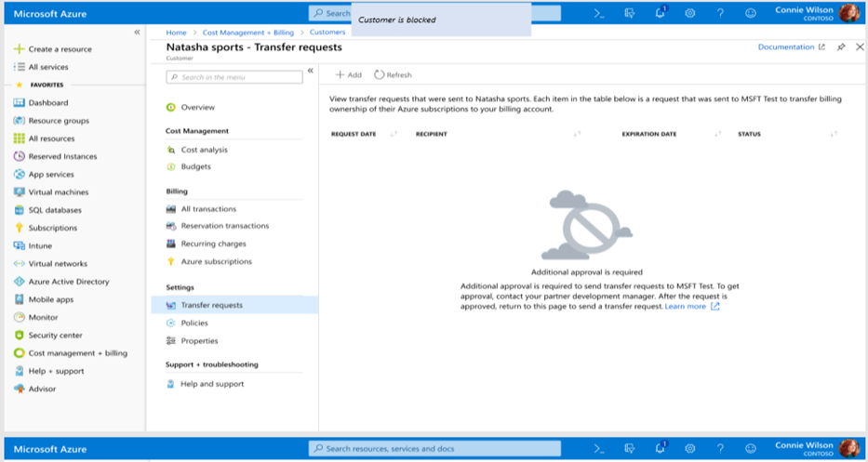Select Cost analysis menu item

(197, 150)
